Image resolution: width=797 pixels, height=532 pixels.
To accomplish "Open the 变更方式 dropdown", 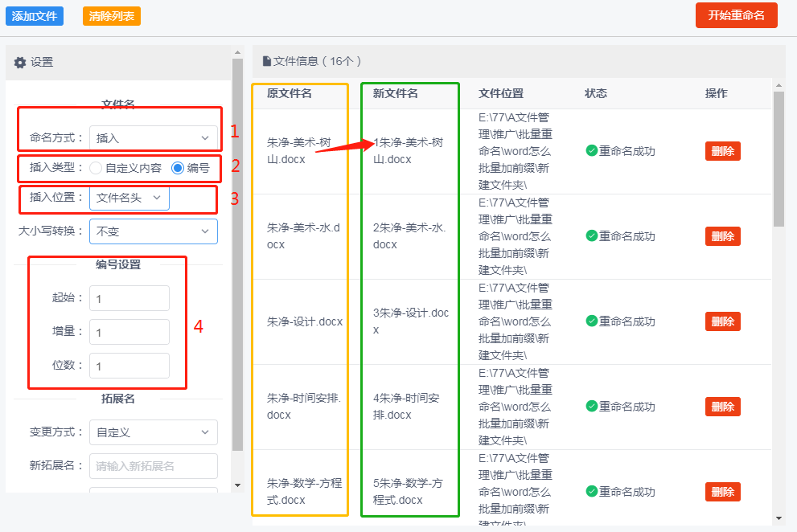I will 153,432.
